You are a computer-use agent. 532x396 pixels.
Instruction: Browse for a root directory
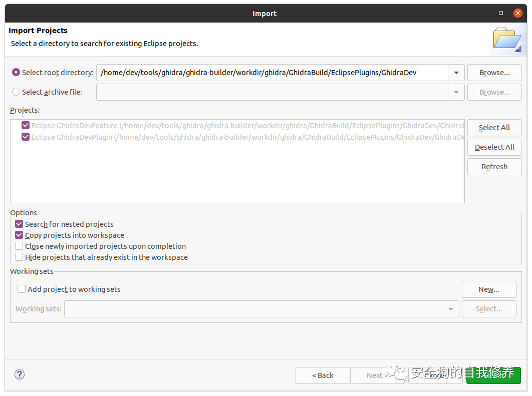[494, 73]
